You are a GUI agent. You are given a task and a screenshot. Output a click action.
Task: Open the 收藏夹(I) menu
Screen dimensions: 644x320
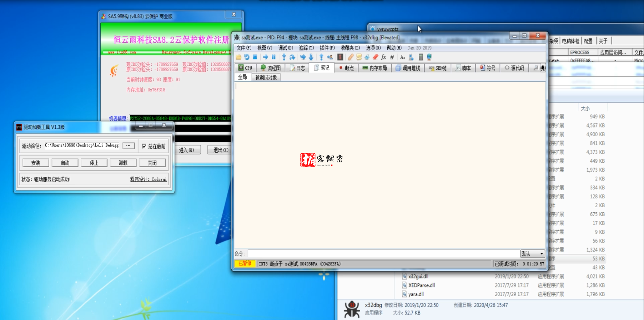click(x=350, y=48)
